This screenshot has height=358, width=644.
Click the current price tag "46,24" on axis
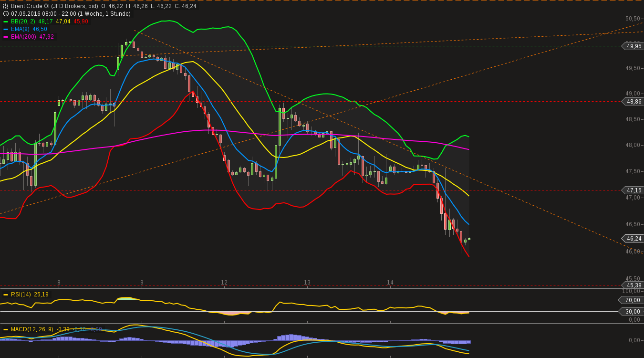[x=633, y=238]
